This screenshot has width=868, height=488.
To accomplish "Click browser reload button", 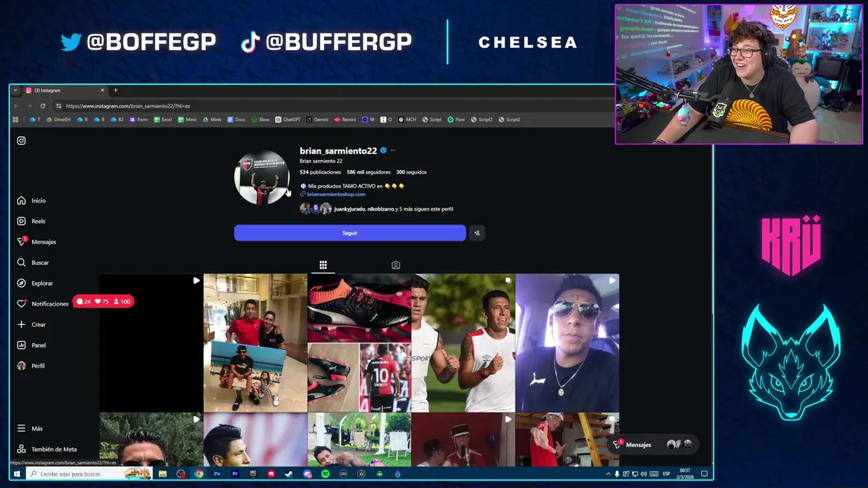I will [x=43, y=106].
